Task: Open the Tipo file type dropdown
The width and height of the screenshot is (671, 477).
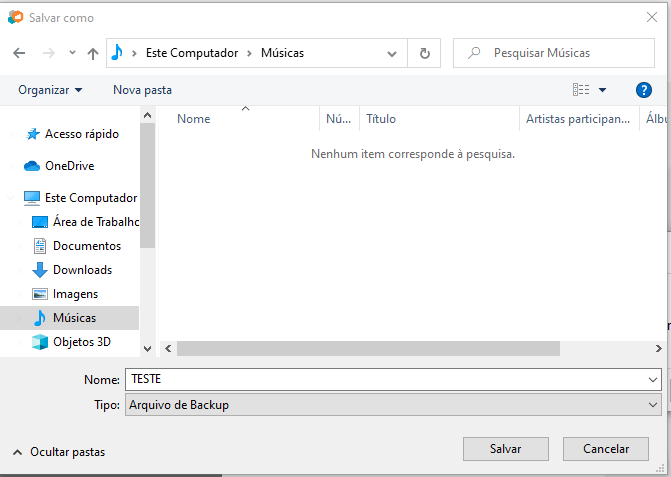Action: click(653, 405)
